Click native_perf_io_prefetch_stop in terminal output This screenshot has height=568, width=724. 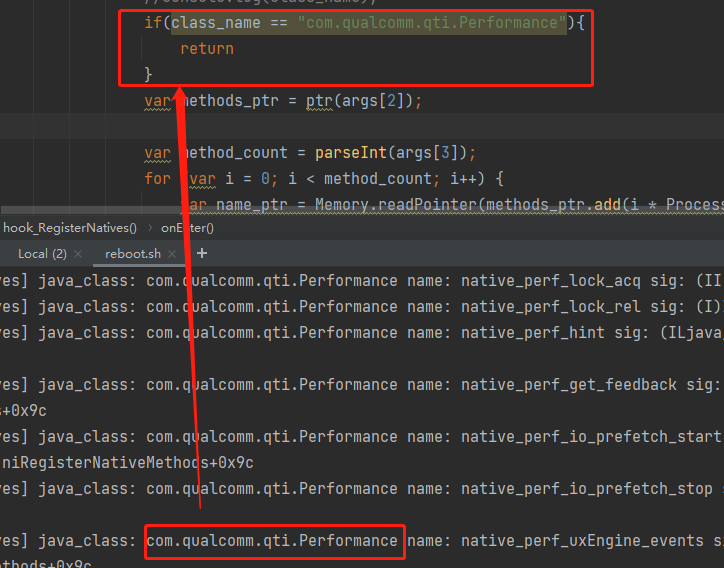tap(586, 489)
